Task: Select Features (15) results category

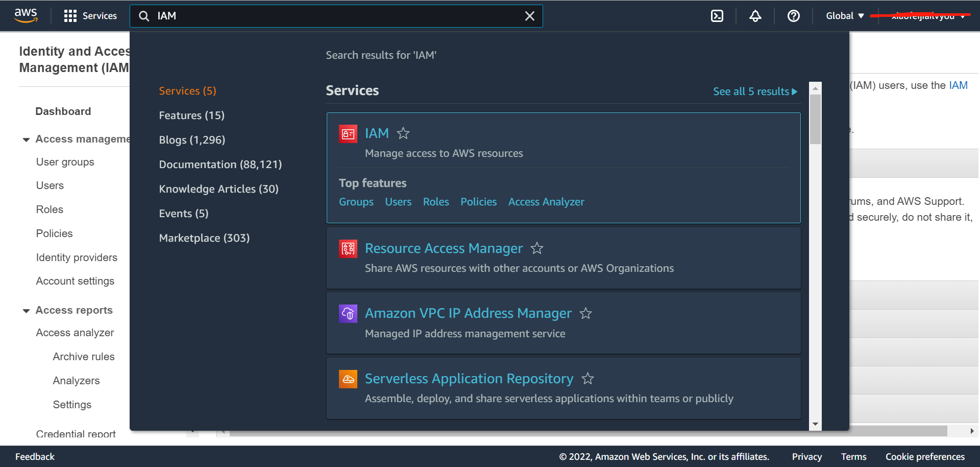Action: [x=191, y=115]
